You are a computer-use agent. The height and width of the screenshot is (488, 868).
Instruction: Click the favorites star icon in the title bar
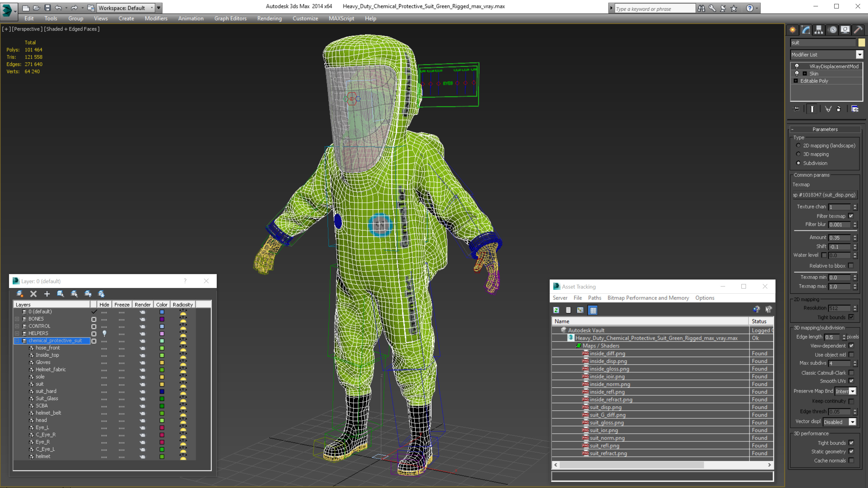[x=734, y=8]
